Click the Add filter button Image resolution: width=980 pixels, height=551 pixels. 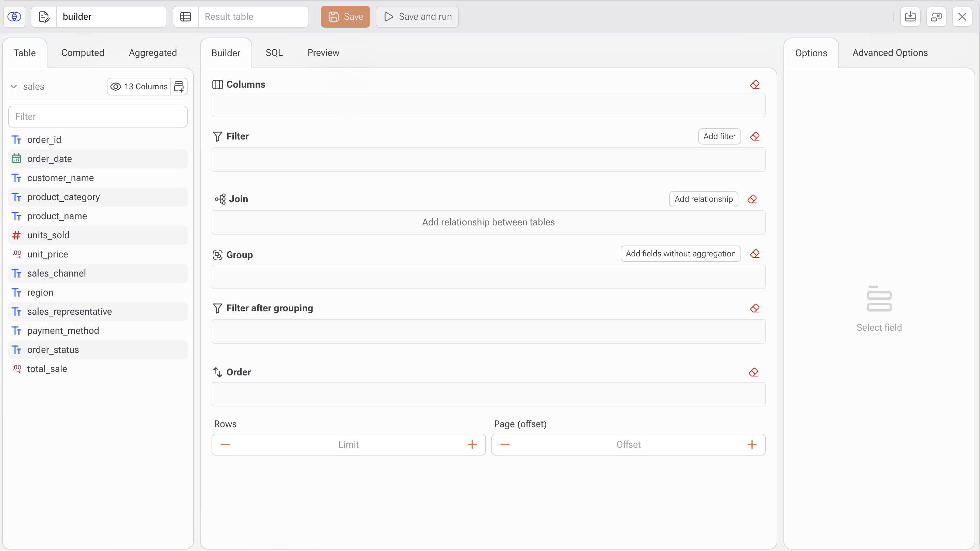point(719,136)
